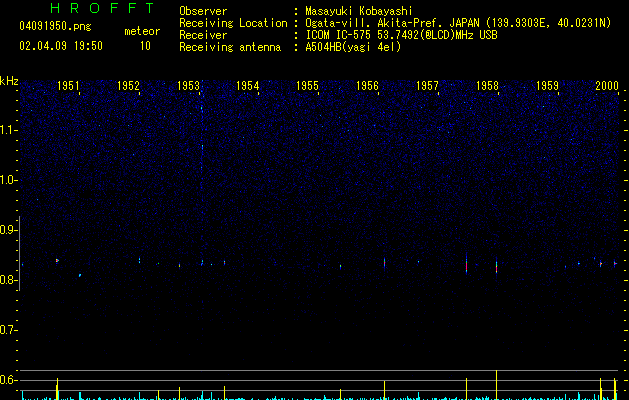Screen dimensions: 629x400
Task: Click the ICOM IC-575 receiver frequency text
Action: click(401, 35)
